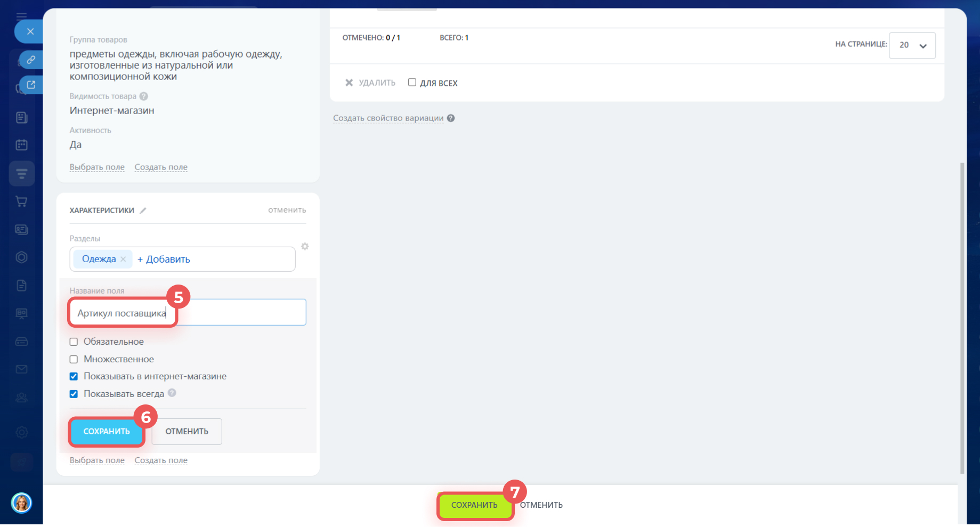The height and width of the screenshot is (527, 980).
Task: Open the mail envelope sidebar icon
Action: [21, 369]
